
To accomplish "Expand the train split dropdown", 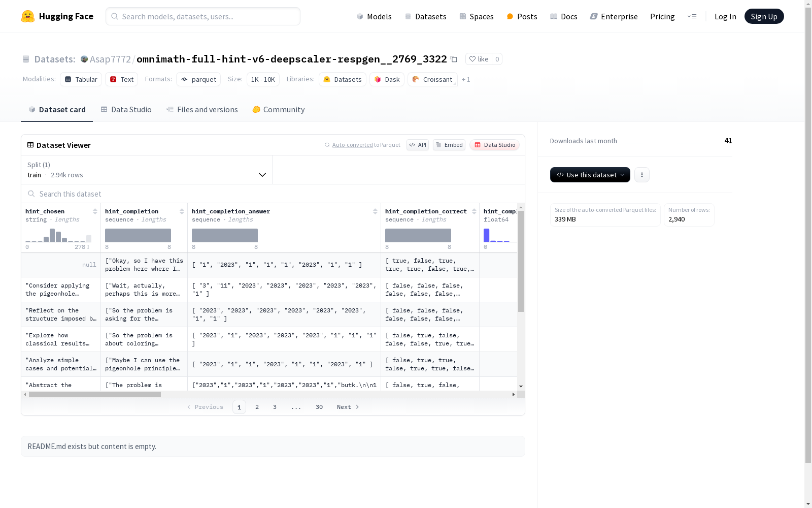I will 147,170.
